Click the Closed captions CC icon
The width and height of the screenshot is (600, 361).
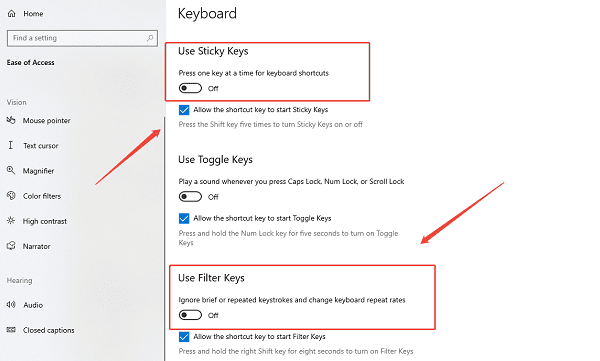11,330
